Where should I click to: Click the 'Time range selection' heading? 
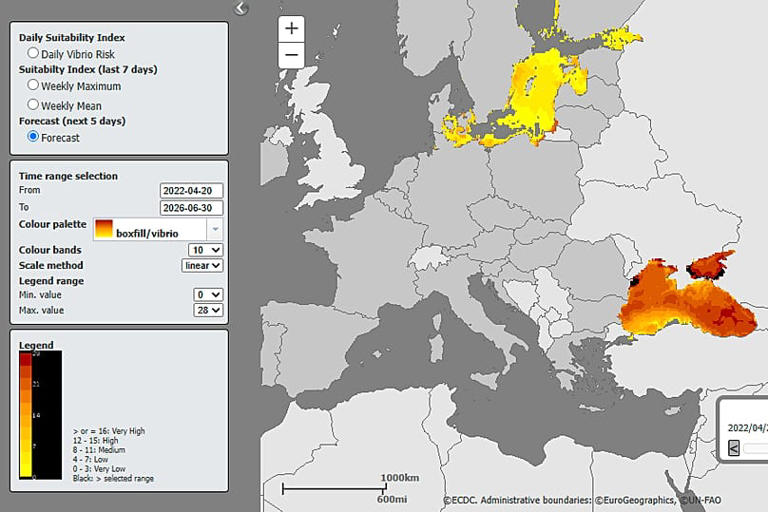(x=68, y=176)
